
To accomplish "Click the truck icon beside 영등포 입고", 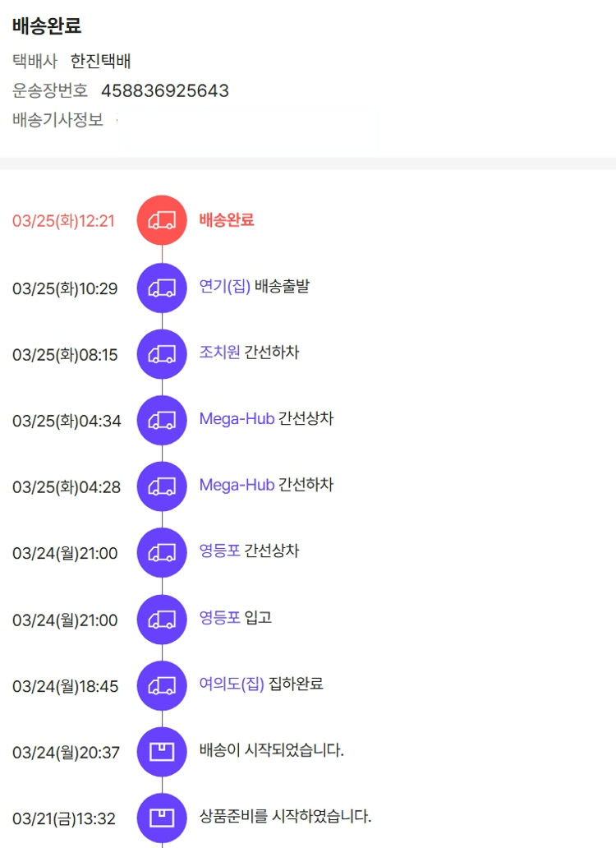I will coord(162,620).
